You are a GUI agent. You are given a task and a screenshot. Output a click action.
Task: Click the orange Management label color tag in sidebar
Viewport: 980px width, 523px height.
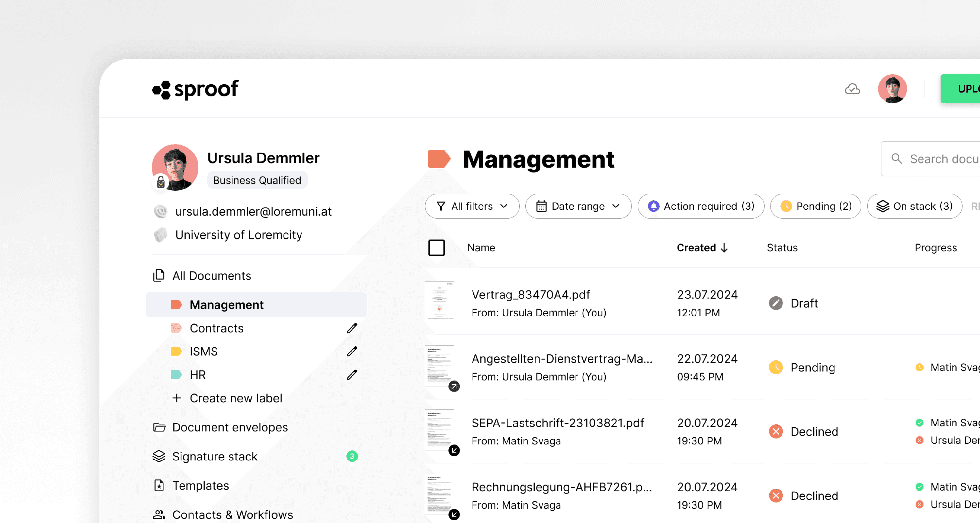[x=176, y=304]
